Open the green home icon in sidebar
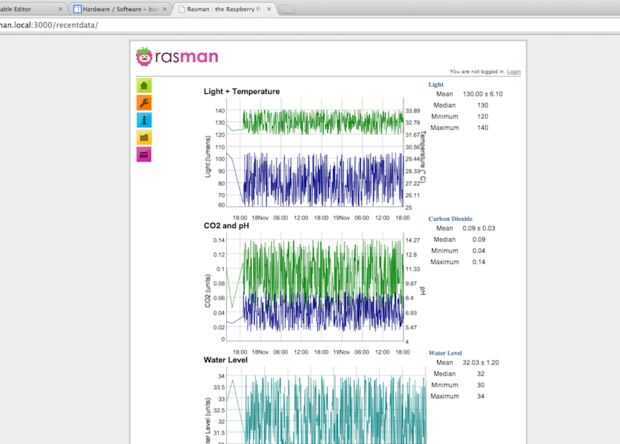 click(x=144, y=85)
